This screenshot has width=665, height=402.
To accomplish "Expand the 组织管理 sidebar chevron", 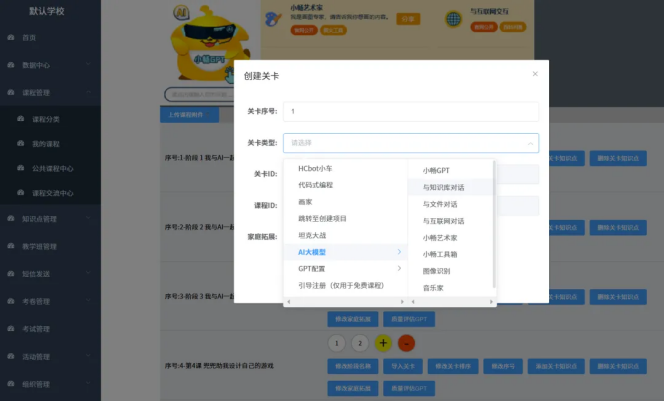I will click(88, 383).
